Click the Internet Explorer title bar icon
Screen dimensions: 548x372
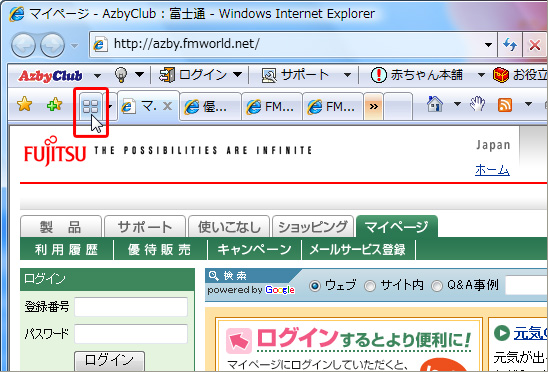point(16,14)
